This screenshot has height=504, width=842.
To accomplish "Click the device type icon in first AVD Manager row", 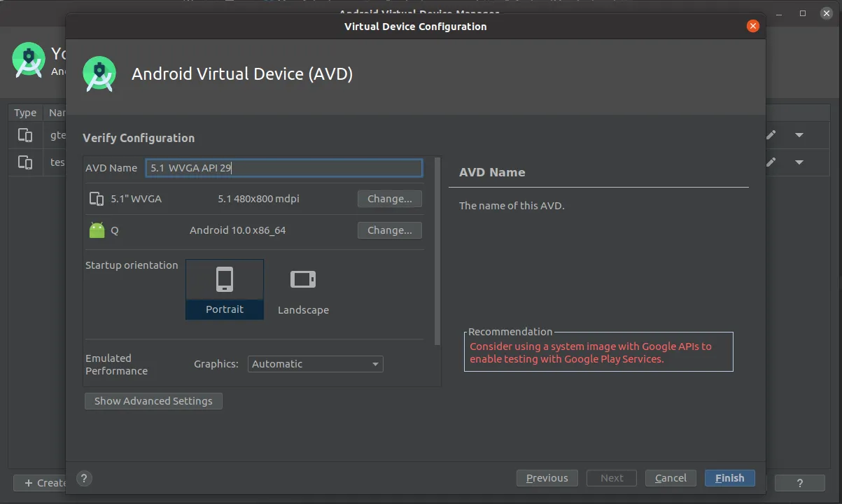I will [x=25, y=135].
